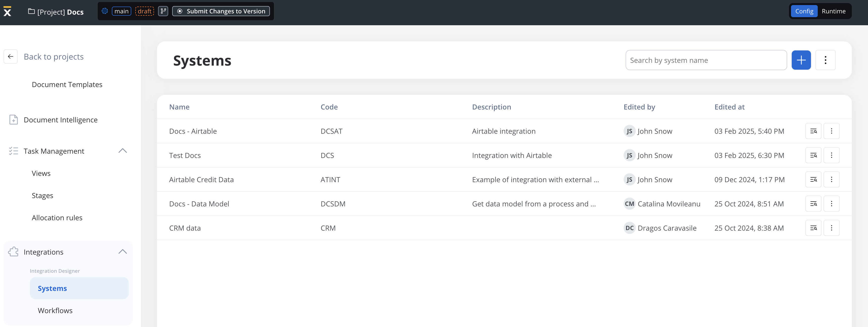
Task: Open three-dot menu for Test Docs row
Action: pyautogui.click(x=831, y=155)
